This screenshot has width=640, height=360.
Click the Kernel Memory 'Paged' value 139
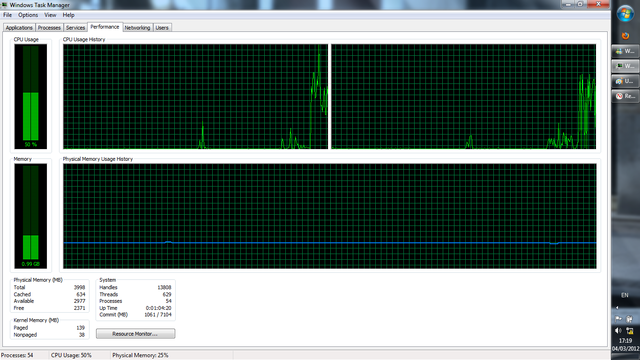tap(80, 328)
